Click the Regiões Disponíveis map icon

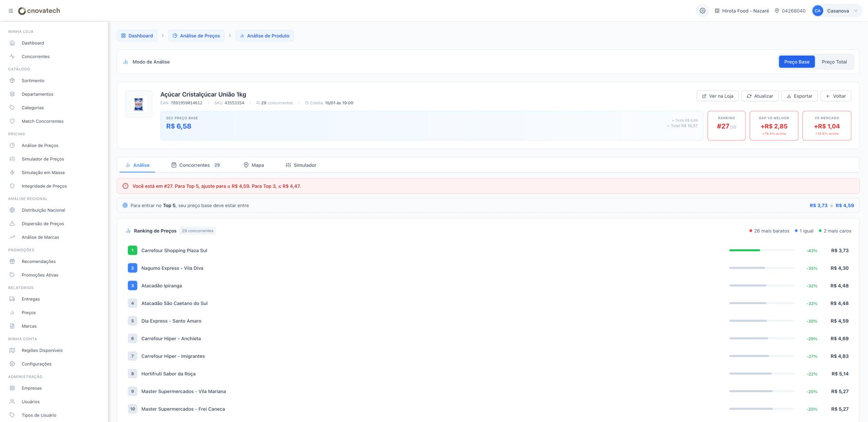pyautogui.click(x=12, y=351)
